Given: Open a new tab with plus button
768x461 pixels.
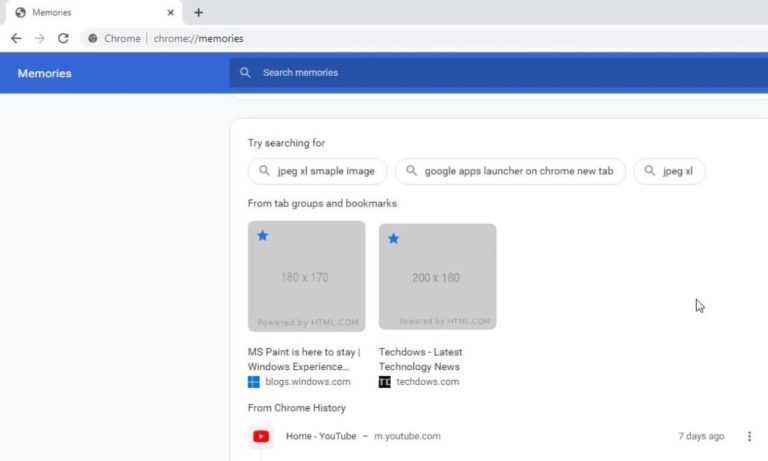Looking at the screenshot, I should pos(198,13).
